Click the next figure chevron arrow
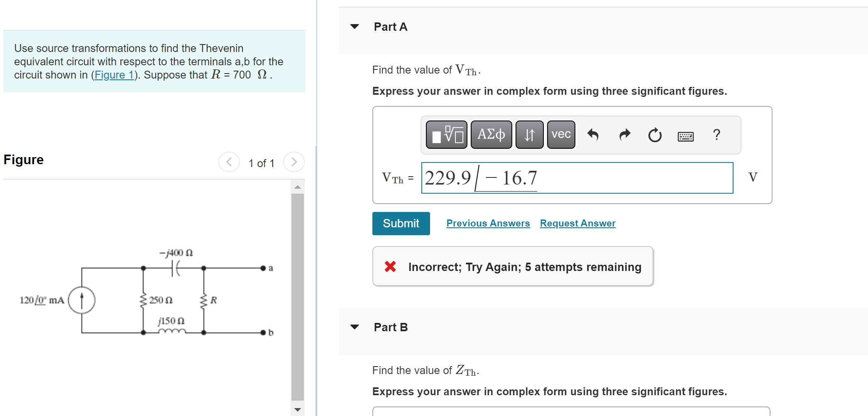 293,162
